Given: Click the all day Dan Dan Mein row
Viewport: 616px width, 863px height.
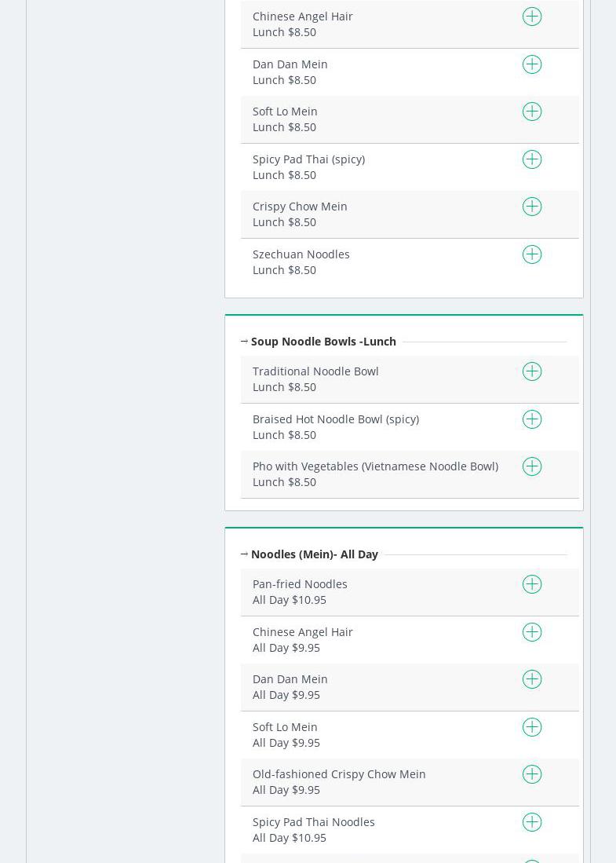Looking at the screenshot, I should [x=410, y=687].
